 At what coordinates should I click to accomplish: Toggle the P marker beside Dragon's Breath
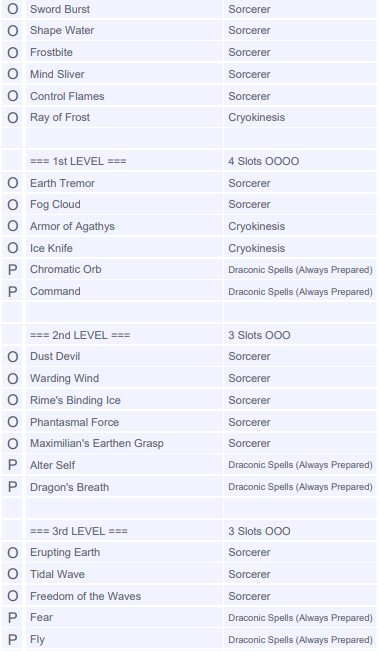pyautogui.click(x=12, y=487)
